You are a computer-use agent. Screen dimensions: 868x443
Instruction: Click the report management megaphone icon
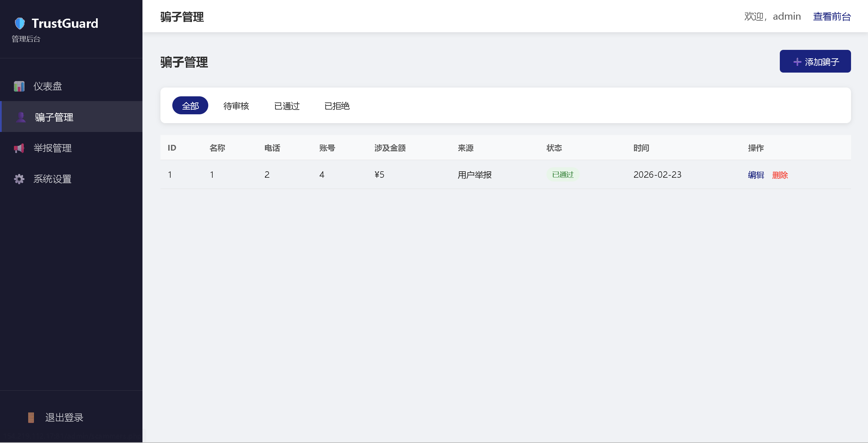click(19, 148)
